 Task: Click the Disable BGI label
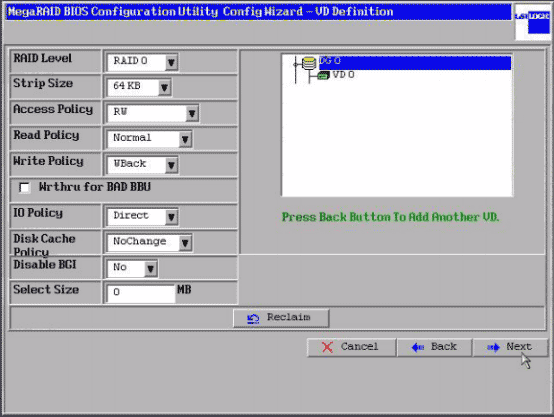[45, 265]
